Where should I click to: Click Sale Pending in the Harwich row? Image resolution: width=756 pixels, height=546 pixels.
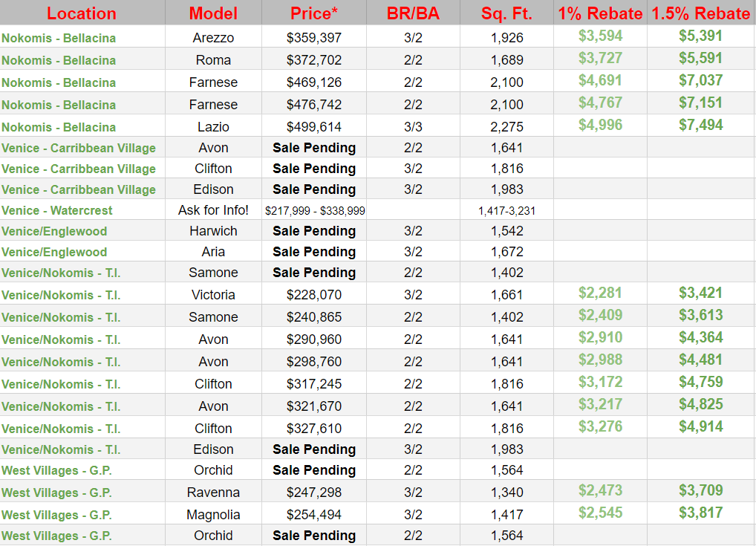tap(314, 231)
